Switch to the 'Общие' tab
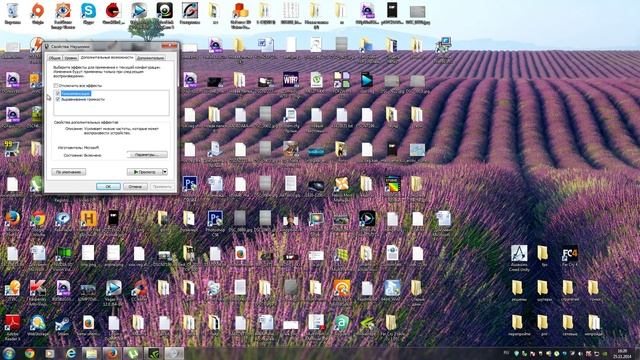The width and height of the screenshot is (640, 360). [x=54, y=58]
